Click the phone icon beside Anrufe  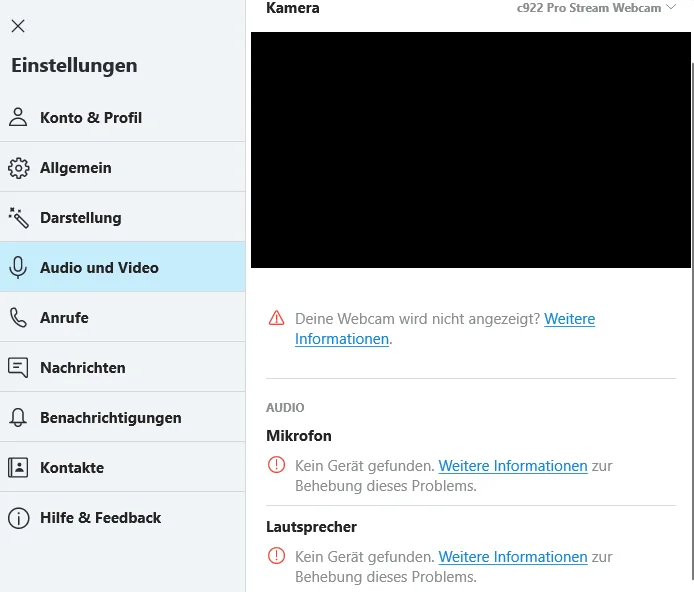[x=18, y=318]
